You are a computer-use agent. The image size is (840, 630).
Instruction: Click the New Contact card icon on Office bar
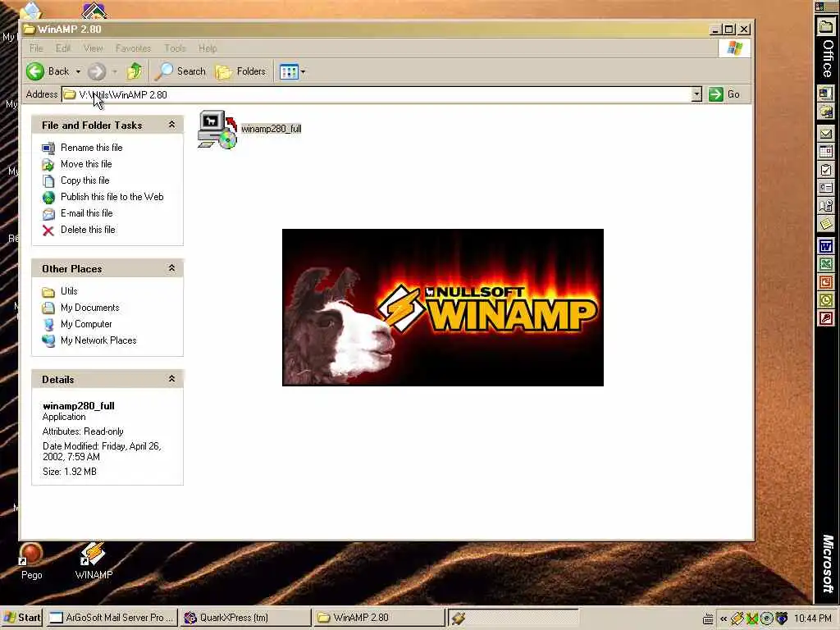click(825, 188)
